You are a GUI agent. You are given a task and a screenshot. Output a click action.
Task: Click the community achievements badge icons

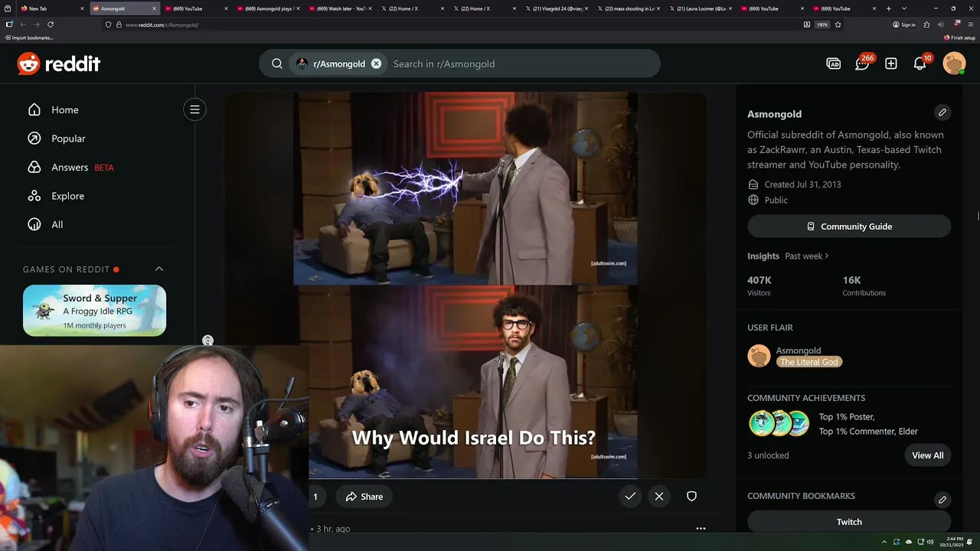[x=779, y=423]
